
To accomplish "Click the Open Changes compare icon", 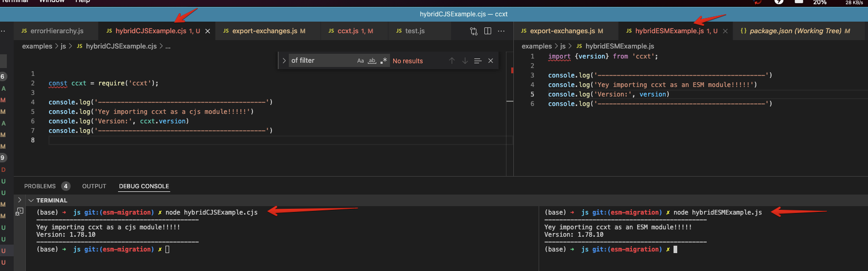I will 474,31.
